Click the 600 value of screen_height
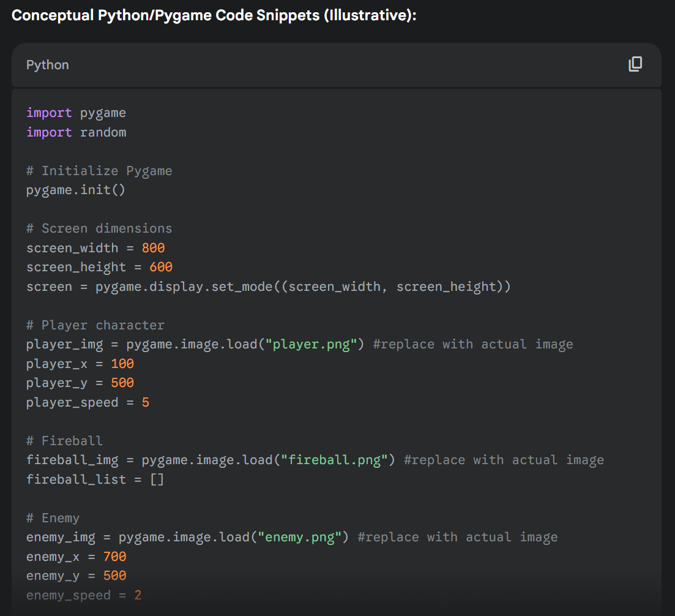This screenshot has width=675, height=616. tap(161, 267)
